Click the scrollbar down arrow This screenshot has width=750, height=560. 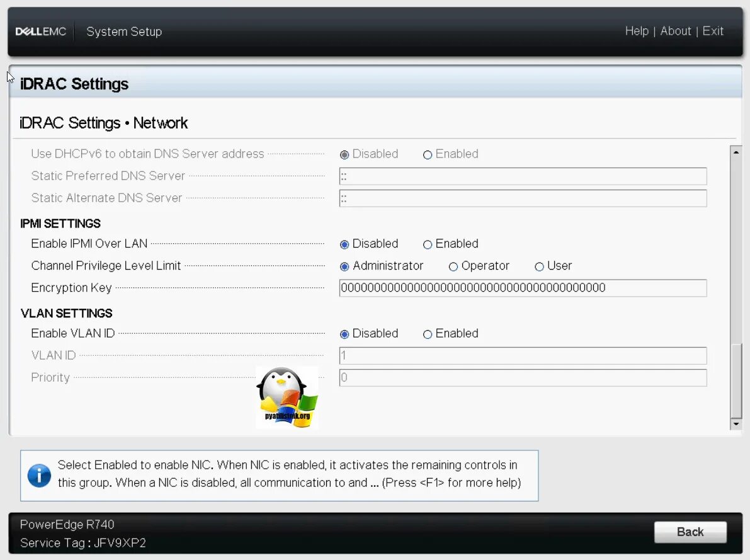point(736,425)
